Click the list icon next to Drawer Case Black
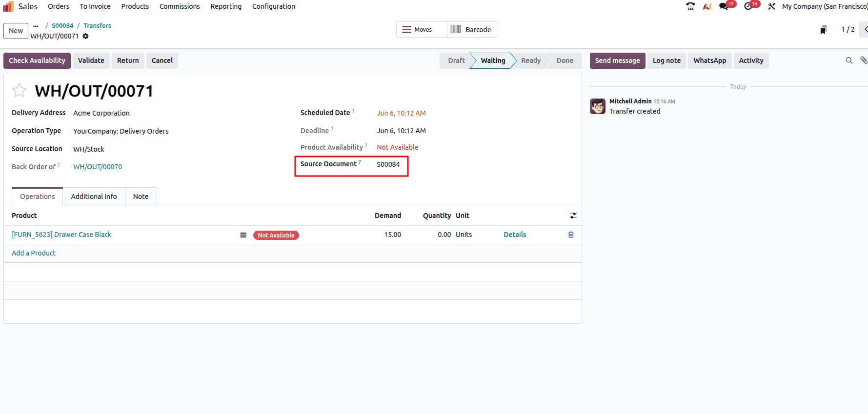868x414 pixels. (x=243, y=235)
